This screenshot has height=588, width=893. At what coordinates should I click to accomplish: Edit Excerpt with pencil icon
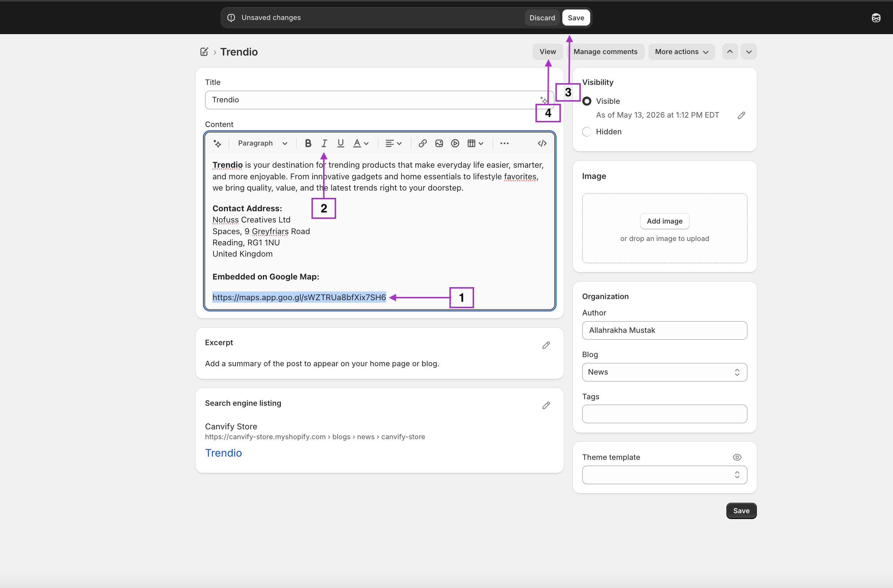click(546, 345)
